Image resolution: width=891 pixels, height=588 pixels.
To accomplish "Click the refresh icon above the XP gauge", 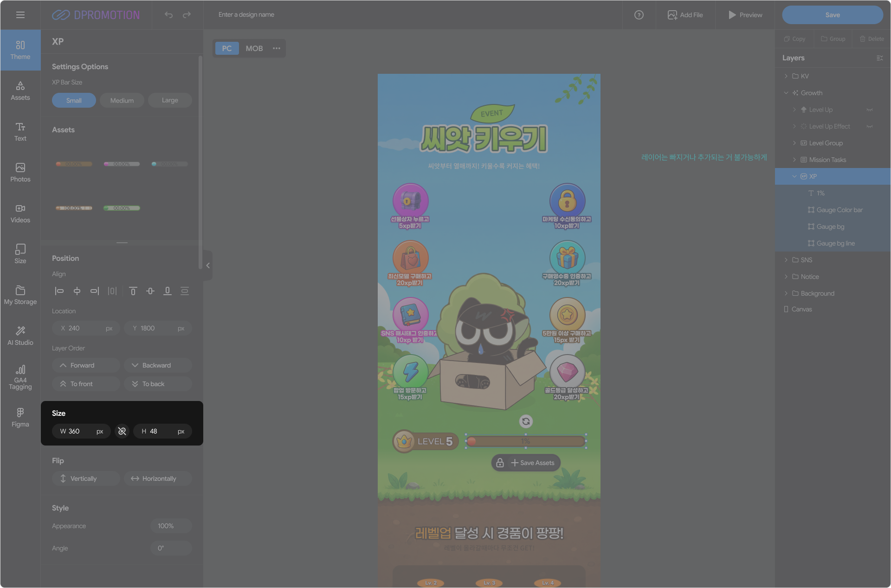I will [x=526, y=421].
